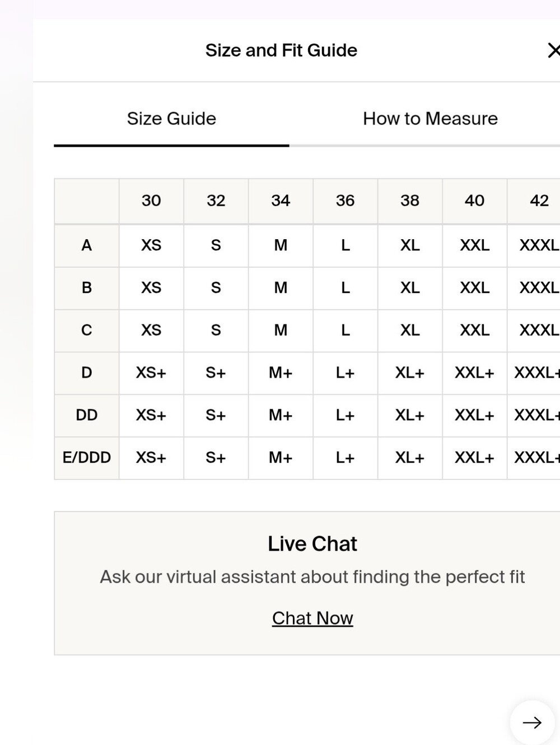Click the S cell in row A
560x745 pixels.
[x=216, y=245]
